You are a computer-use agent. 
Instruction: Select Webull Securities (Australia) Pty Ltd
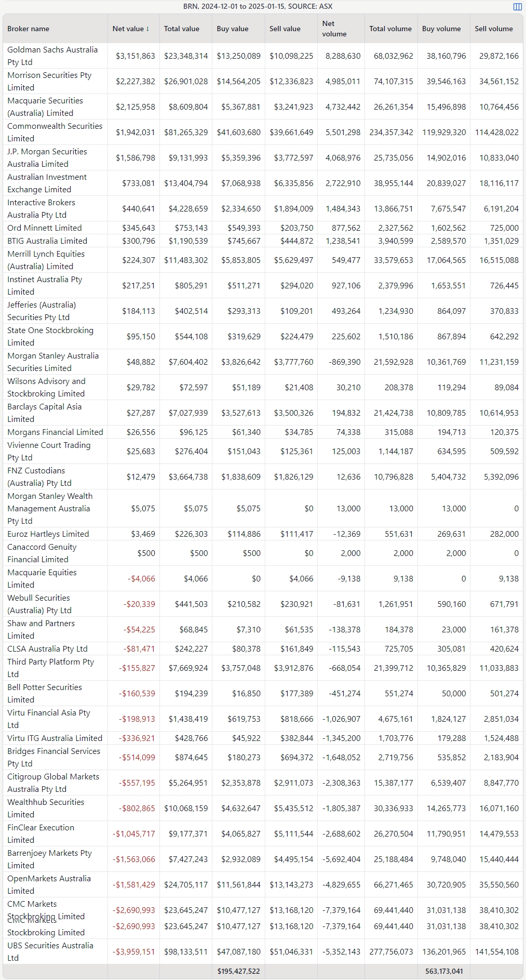[x=39, y=604]
